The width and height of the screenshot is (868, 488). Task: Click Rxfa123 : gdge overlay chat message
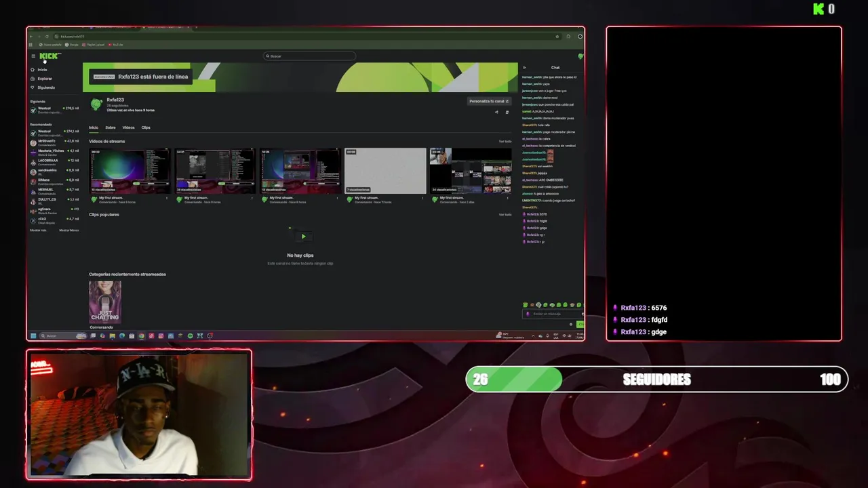(640, 332)
